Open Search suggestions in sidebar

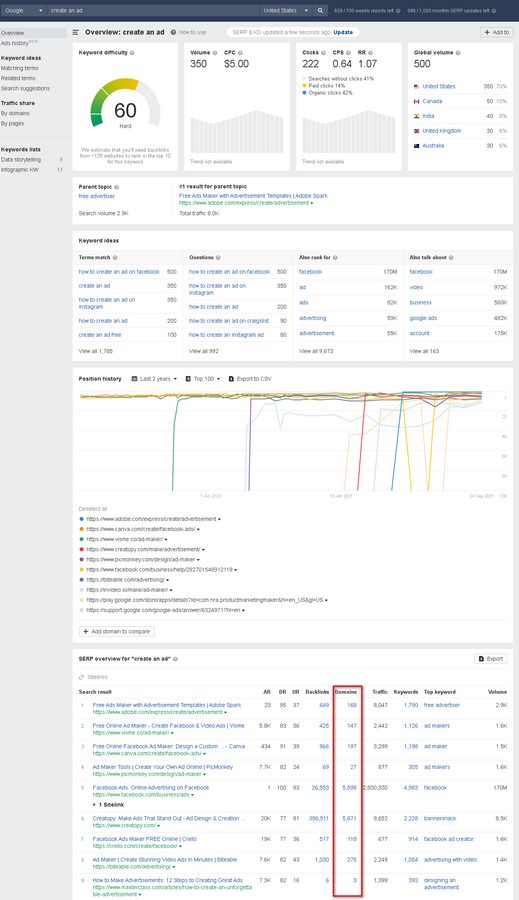click(25, 88)
